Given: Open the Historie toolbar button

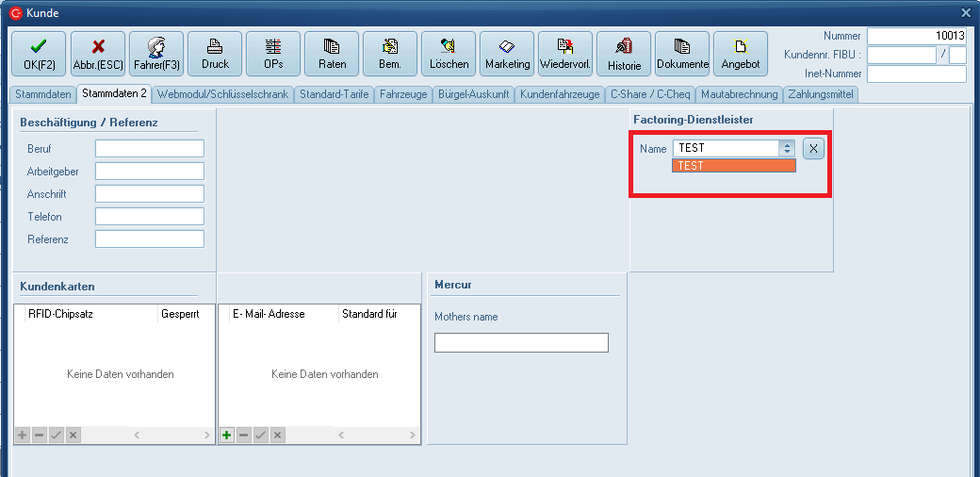Looking at the screenshot, I should (x=624, y=54).
